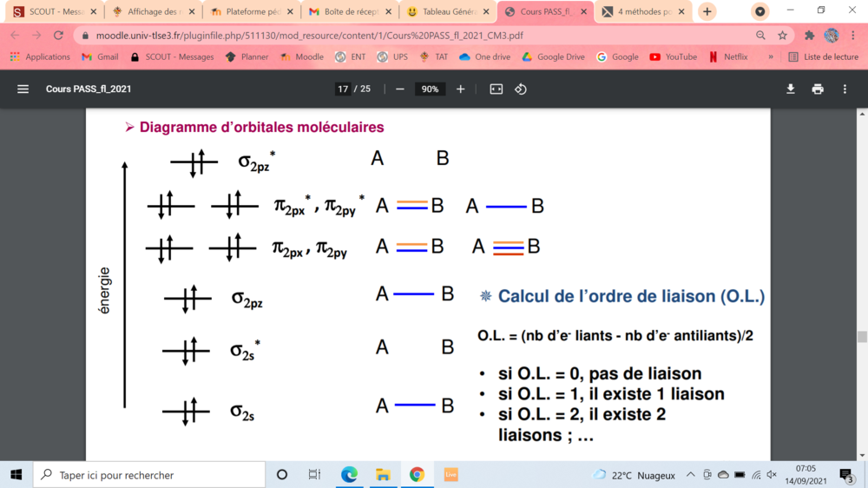Open the Gmail bookmark
The width and height of the screenshot is (868, 488).
pyautogui.click(x=100, y=56)
